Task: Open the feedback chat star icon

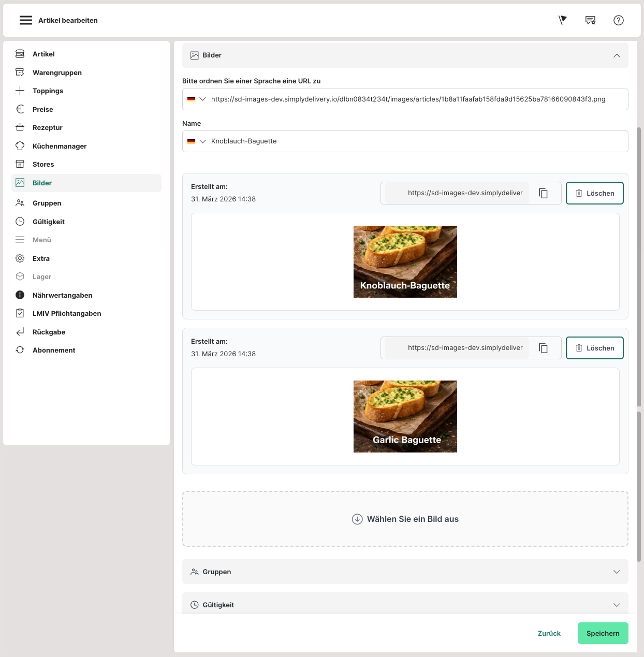Action: [x=590, y=20]
